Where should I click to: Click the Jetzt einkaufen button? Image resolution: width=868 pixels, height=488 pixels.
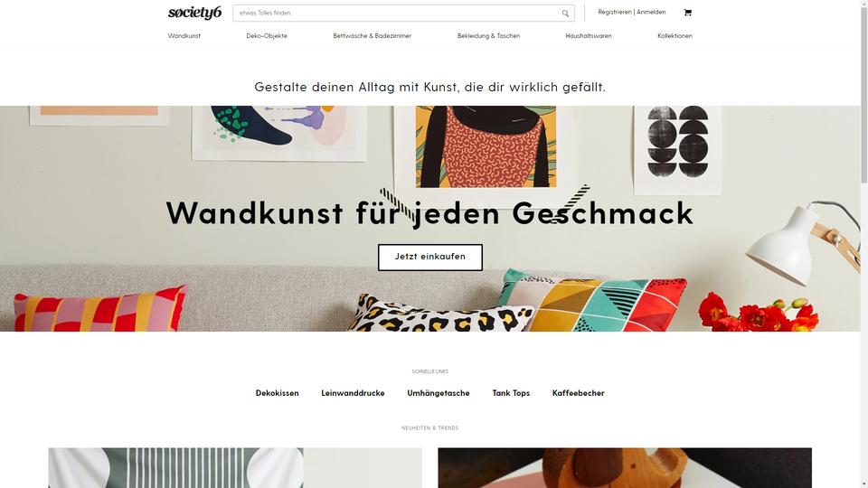click(430, 258)
